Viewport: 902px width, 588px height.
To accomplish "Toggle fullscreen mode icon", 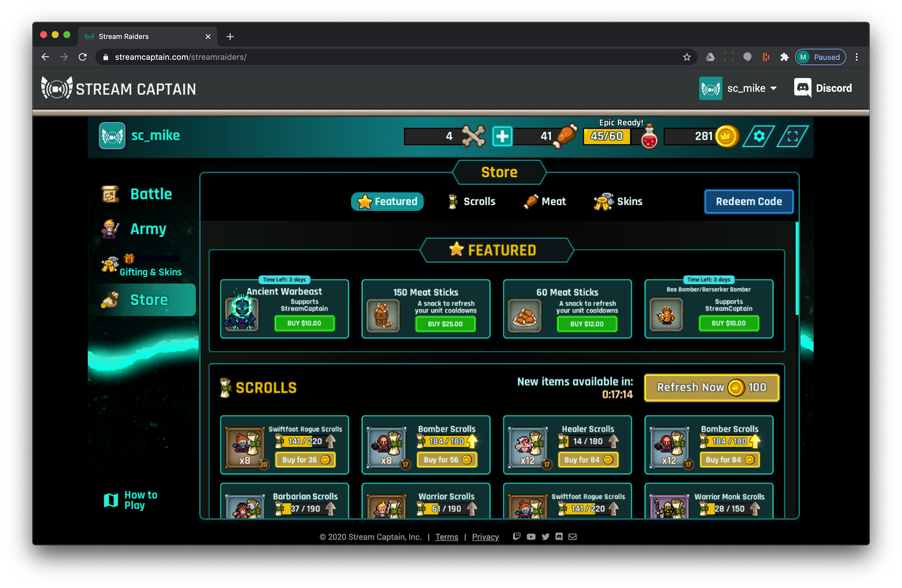I will tap(793, 137).
